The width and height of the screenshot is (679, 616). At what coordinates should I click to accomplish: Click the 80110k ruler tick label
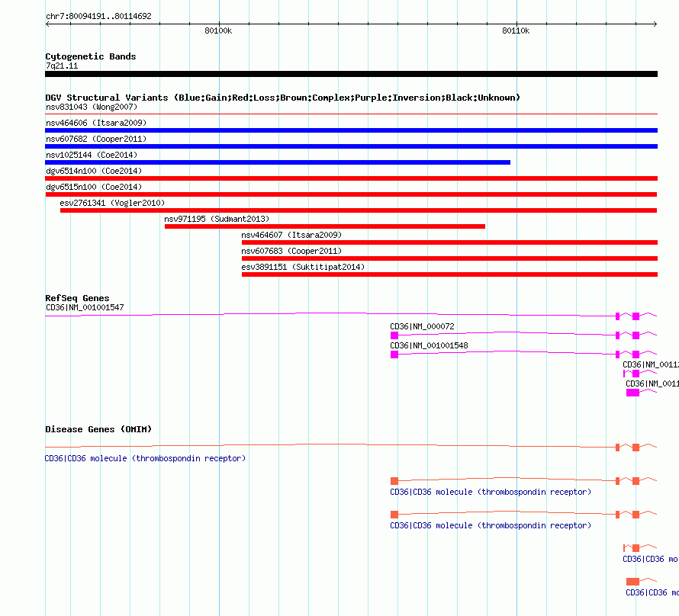click(516, 30)
